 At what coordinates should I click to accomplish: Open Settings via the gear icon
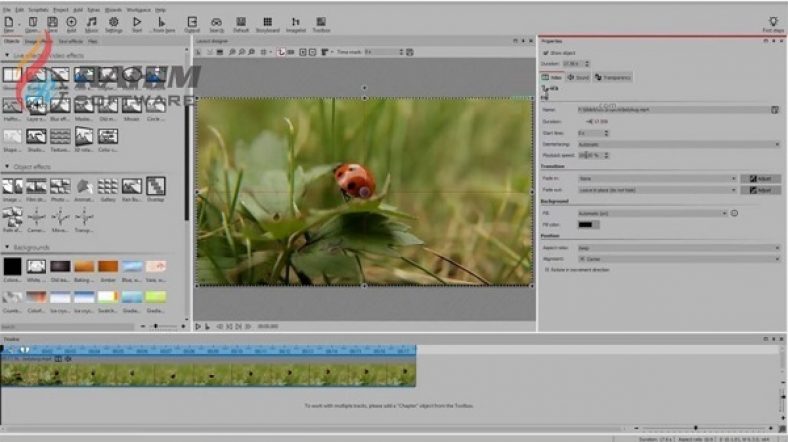click(x=114, y=22)
